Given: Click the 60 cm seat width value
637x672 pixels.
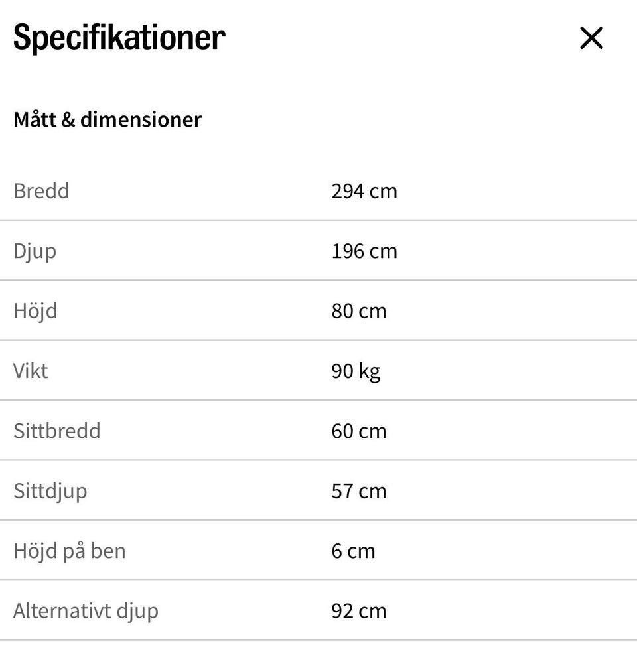Looking at the screenshot, I should point(358,431).
